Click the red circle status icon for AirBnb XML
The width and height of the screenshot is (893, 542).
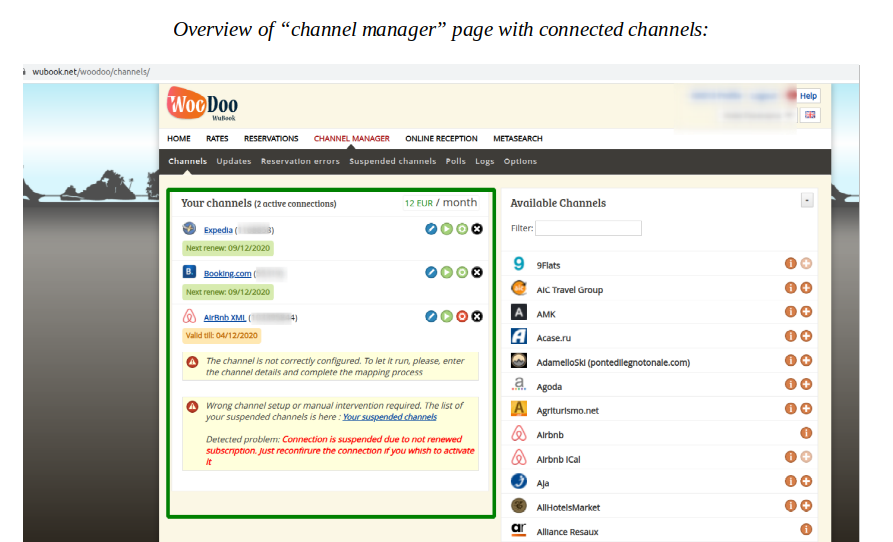[462, 317]
